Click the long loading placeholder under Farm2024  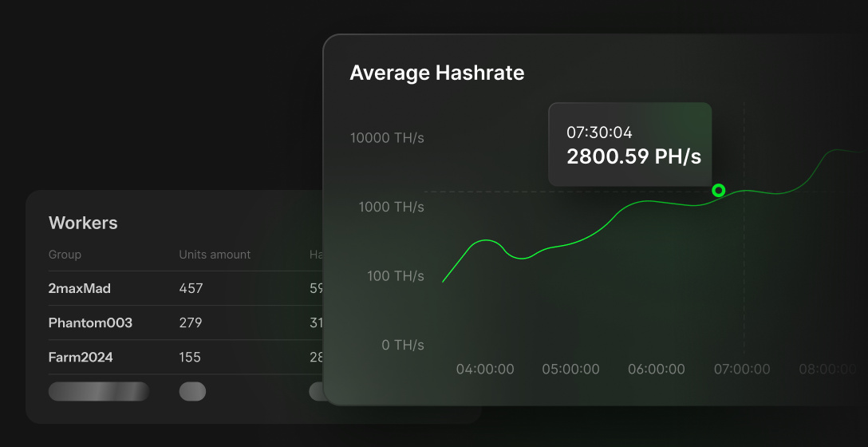[x=99, y=391]
